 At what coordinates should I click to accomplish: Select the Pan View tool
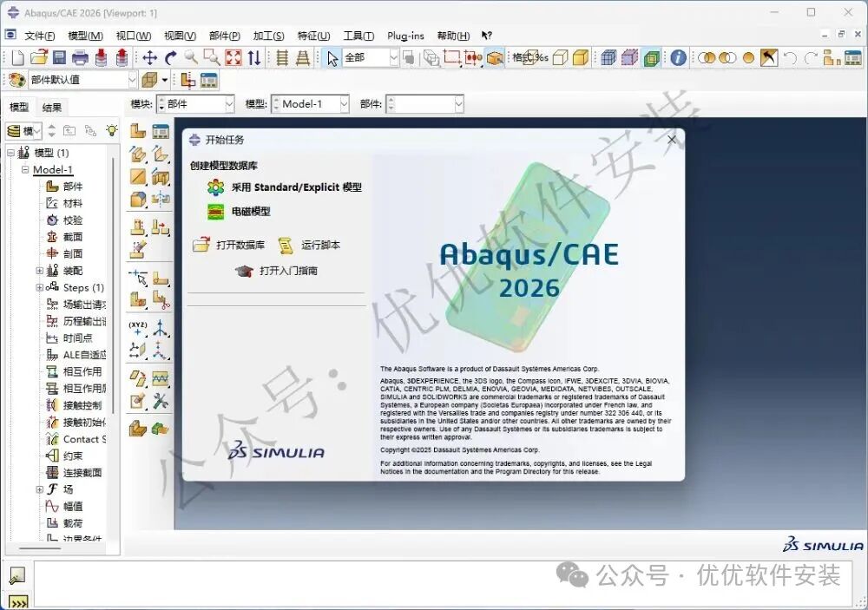(x=149, y=57)
